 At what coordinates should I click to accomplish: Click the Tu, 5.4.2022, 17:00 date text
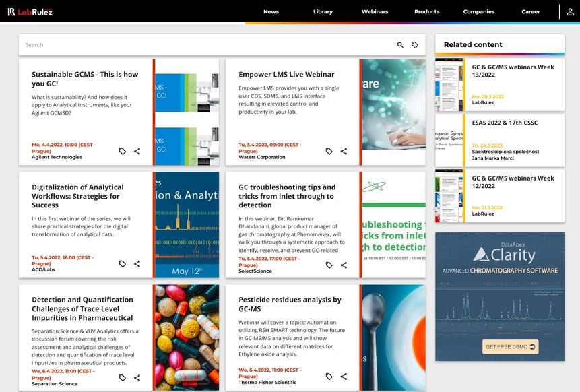(x=269, y=262)
